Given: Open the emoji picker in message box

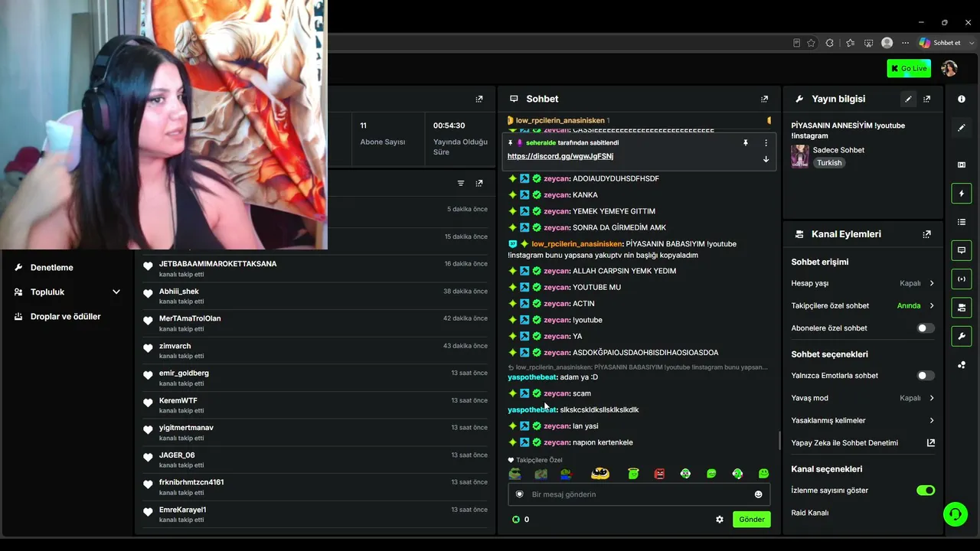Looking at the screenshot, I should (759, 494).
